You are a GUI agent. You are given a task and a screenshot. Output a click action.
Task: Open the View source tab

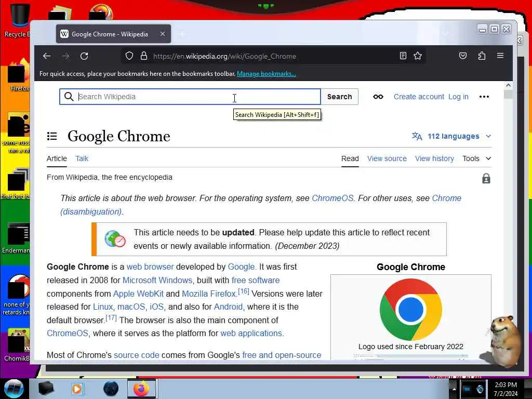pos(387,158)
